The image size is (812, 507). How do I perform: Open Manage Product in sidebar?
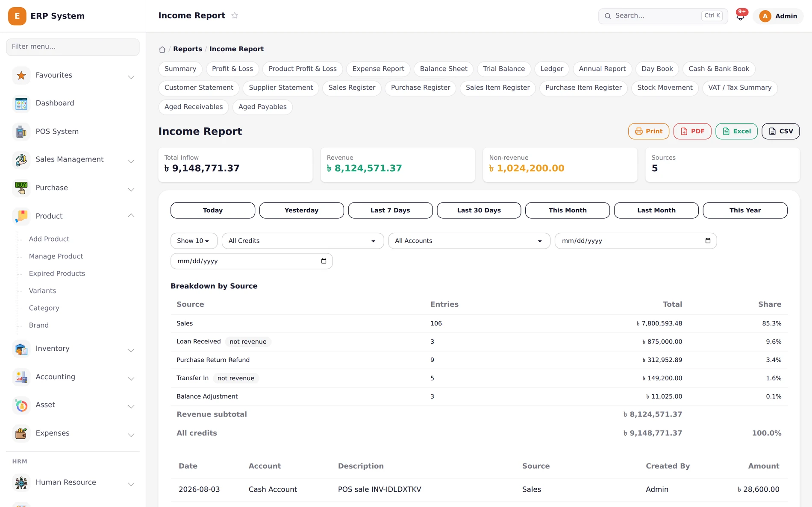56,256
